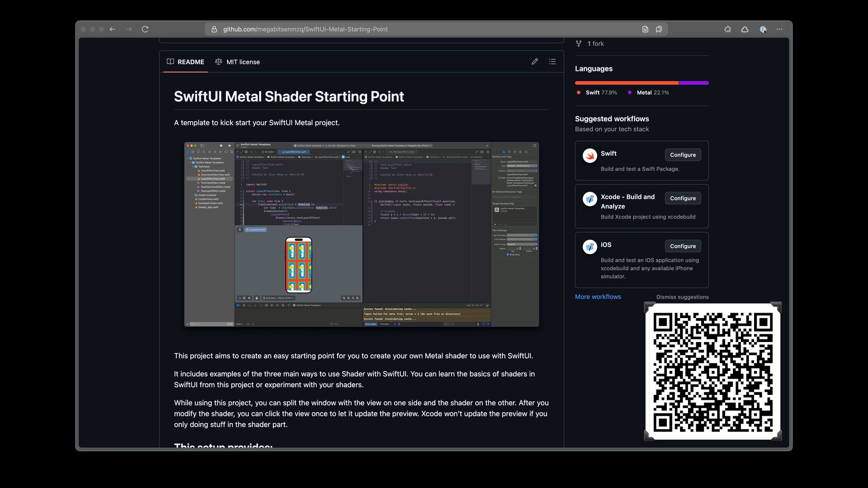Open the Xcode screenshot image in README
Screen dimensions: 868x488
point(362,235)
